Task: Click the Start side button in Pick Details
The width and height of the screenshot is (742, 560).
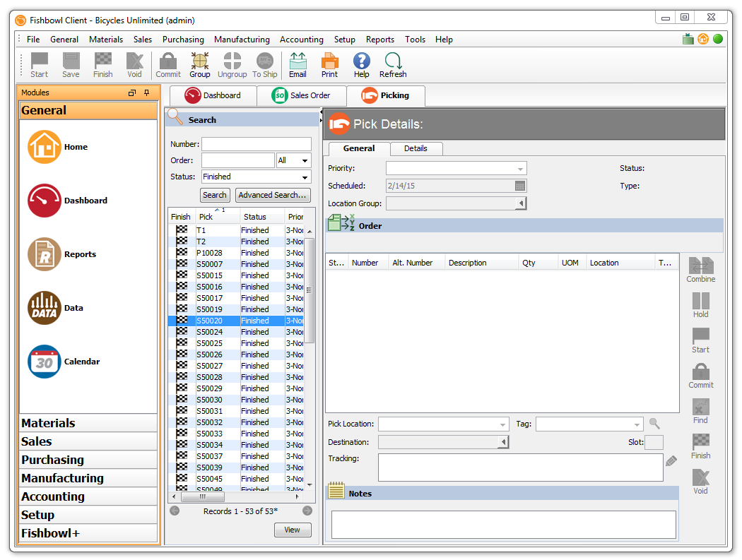Action: point(701,340)
